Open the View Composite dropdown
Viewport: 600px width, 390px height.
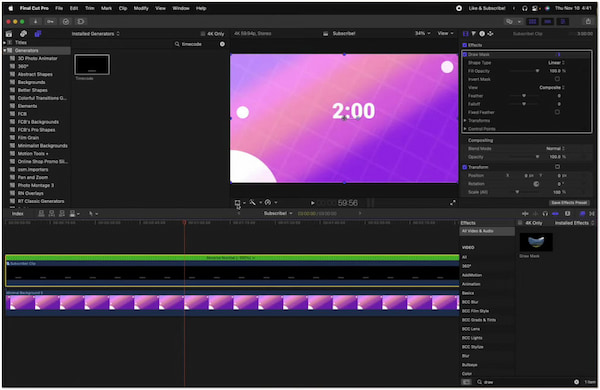[552, 88]
